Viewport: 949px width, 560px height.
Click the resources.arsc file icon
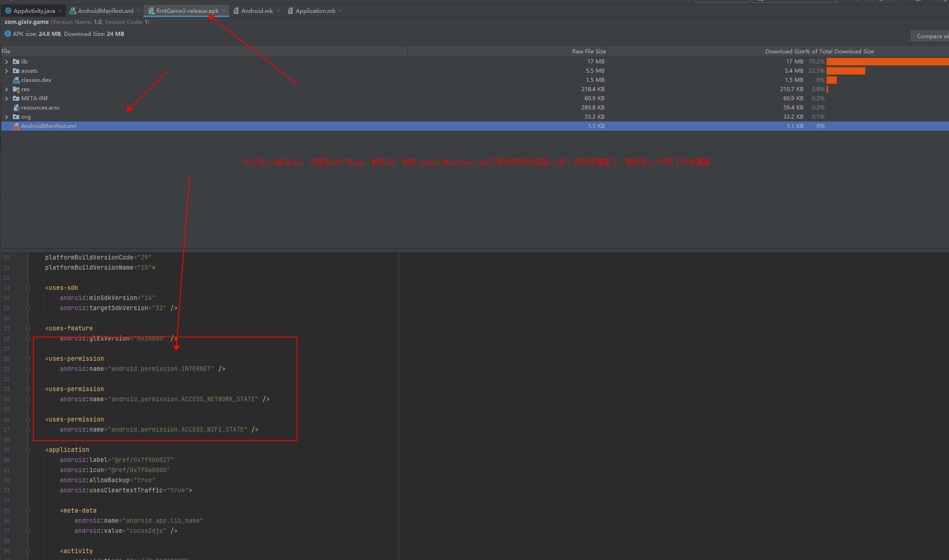[x=16, y=108]
